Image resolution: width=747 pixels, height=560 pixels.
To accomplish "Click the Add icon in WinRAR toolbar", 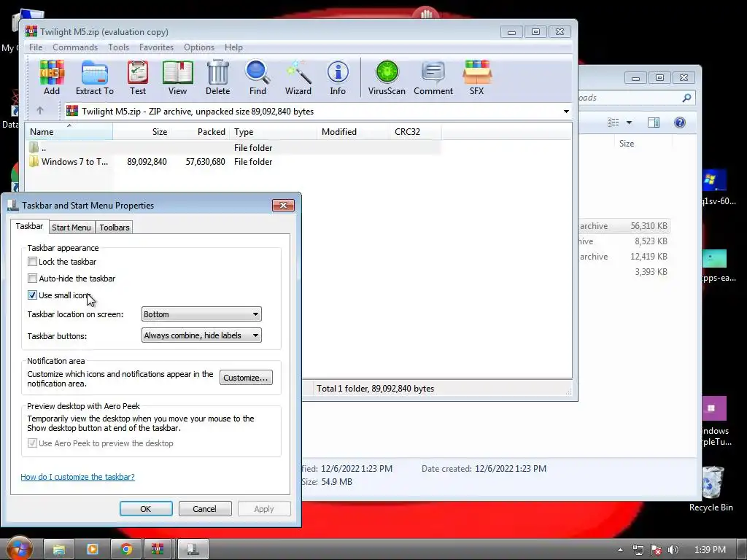I will pos(52,77).
